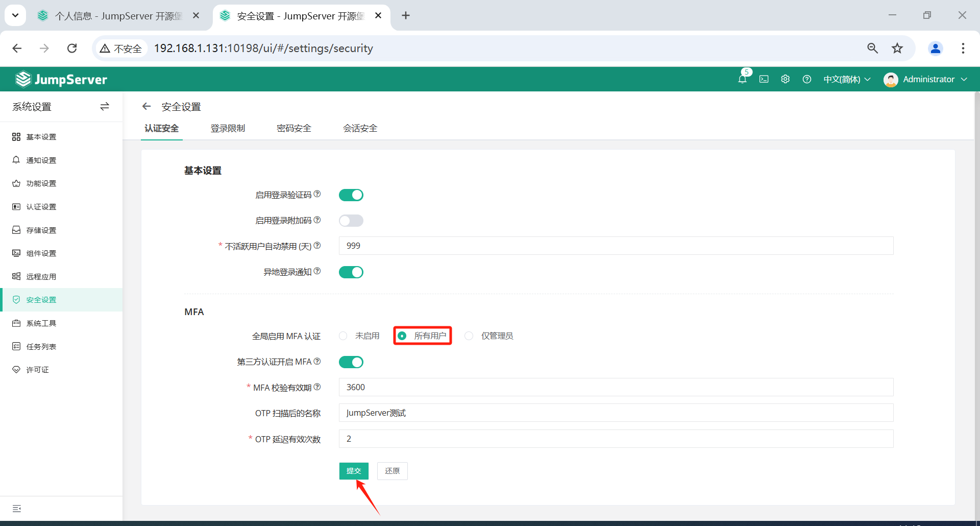Click the browser reload icon

pos(72,48)
